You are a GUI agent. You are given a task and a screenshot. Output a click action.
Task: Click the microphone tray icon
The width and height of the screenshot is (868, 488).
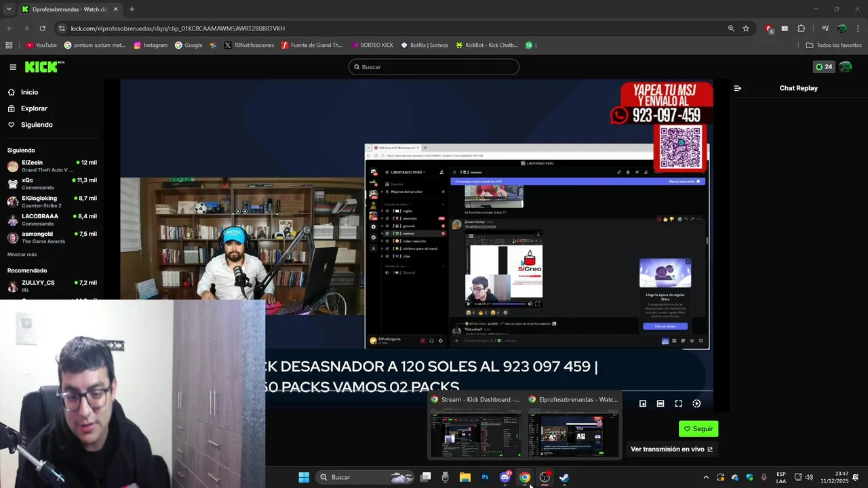(764, 477)
